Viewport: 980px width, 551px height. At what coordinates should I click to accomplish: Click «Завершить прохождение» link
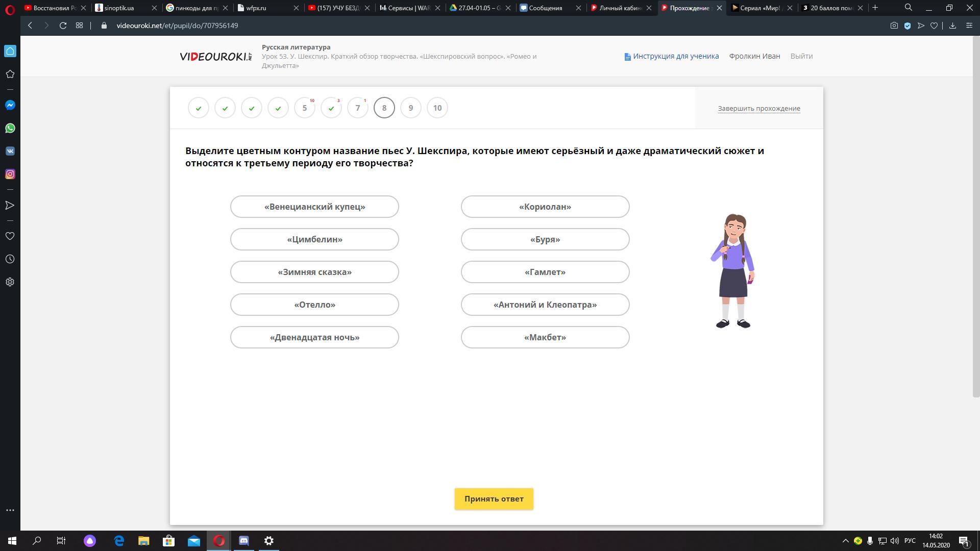758,108
